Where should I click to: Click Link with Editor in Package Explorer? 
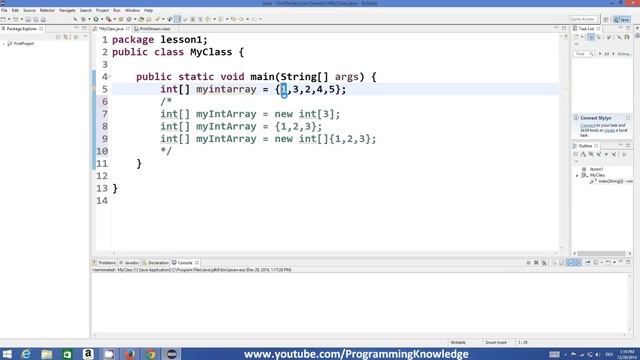66,37
